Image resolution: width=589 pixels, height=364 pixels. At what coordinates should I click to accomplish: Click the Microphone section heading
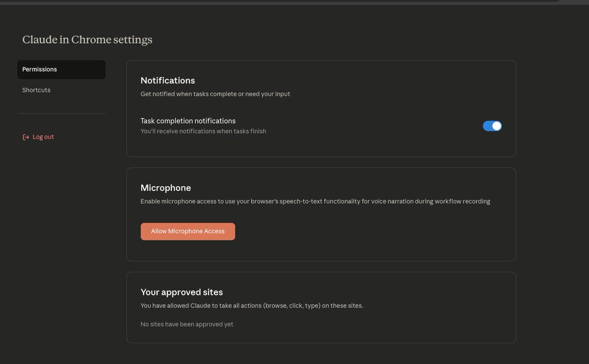tap(166, 188)
